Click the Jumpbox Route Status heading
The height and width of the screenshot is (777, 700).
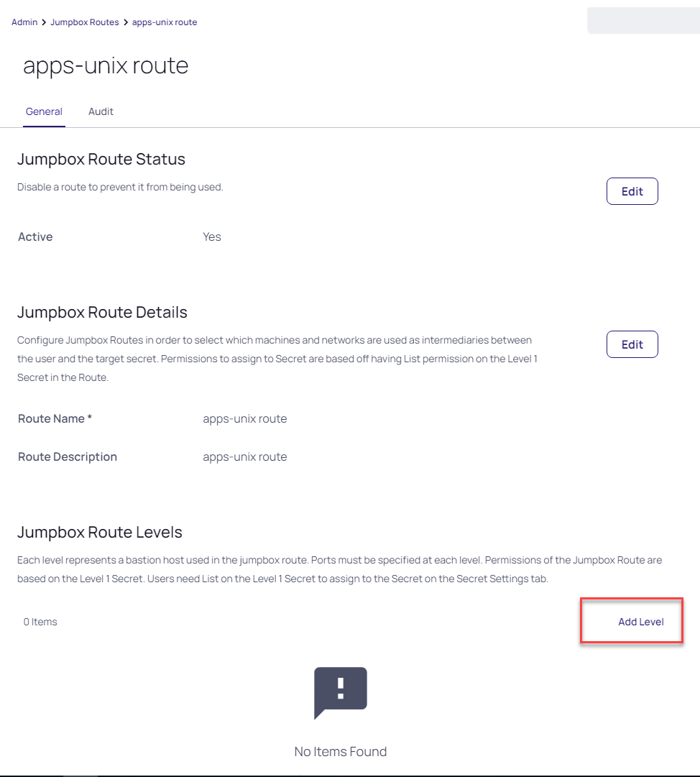[x=101, y=159]
